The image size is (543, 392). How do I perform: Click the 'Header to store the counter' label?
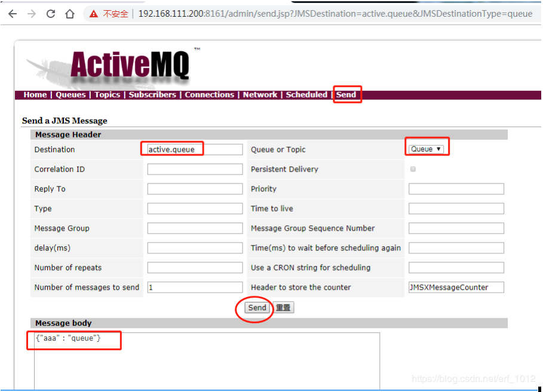pos(300,287)
